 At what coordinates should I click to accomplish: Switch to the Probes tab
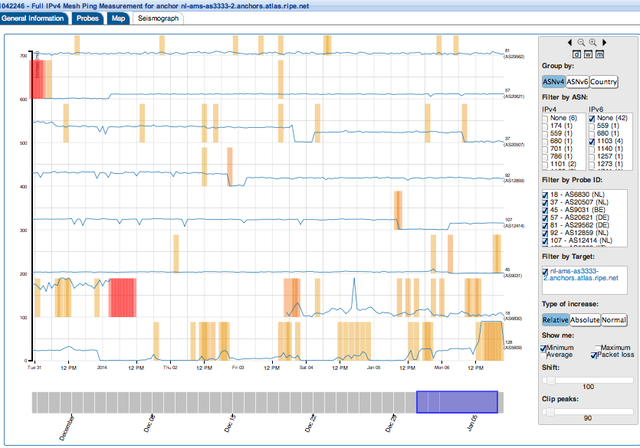click(x=87, y=18)
